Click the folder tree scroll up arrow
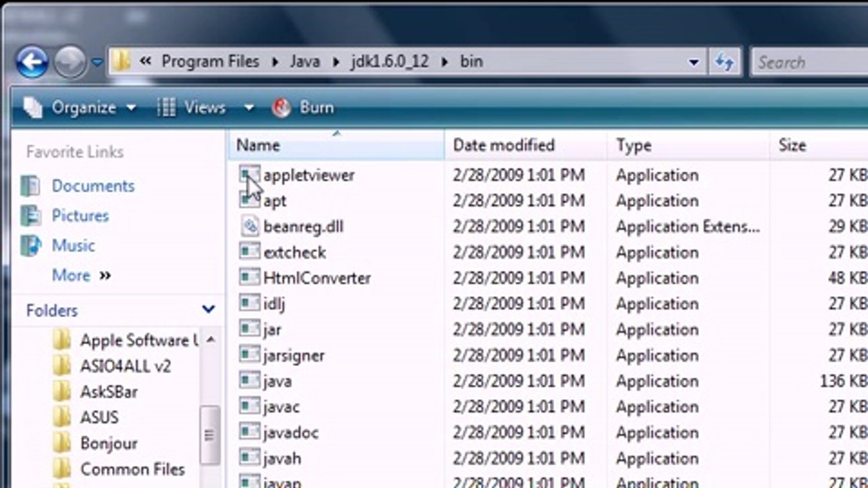The image size is (868, 488). (210, 339)
